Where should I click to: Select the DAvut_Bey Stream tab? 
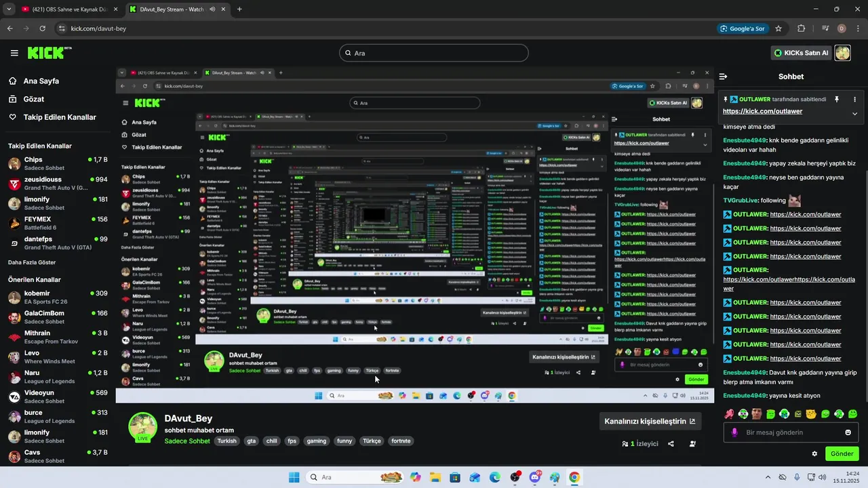[178, 9]
